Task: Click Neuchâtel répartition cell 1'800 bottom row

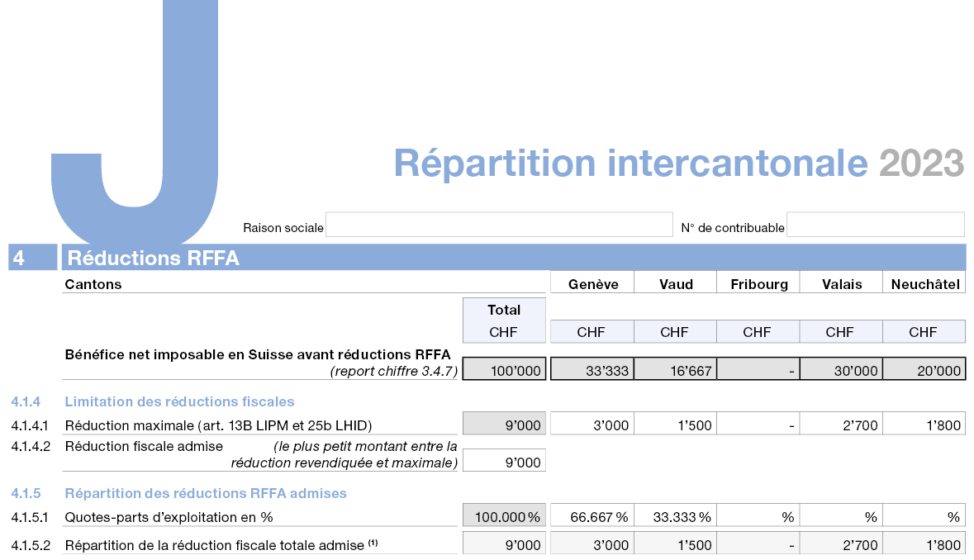Action: 924,543
